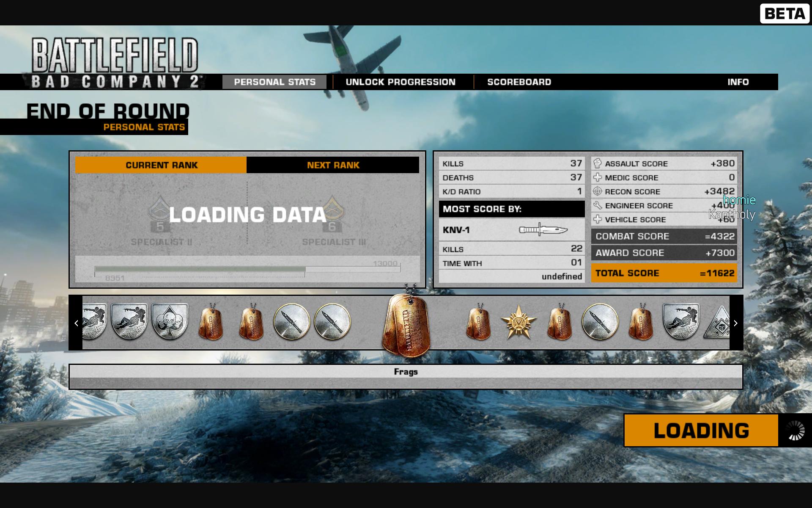Open the Scoreboard tab
Viewport: 812px width, 508px height.
[x=519, y=82]
